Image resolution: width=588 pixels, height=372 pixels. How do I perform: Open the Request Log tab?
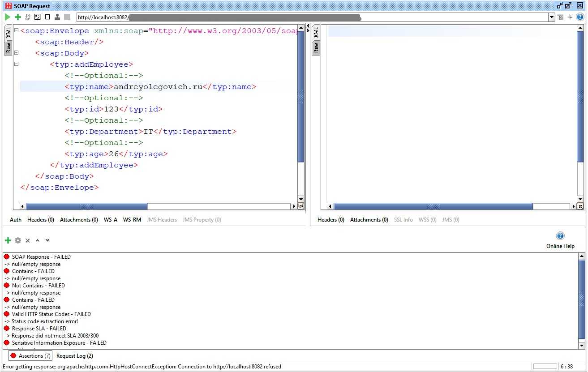pyautogui.click(x=75, y=356)
